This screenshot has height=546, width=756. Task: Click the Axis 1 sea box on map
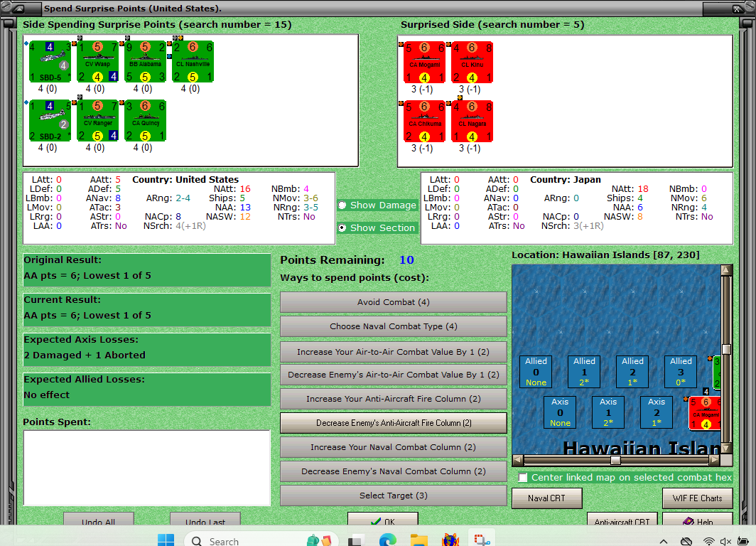pos(608,412)
